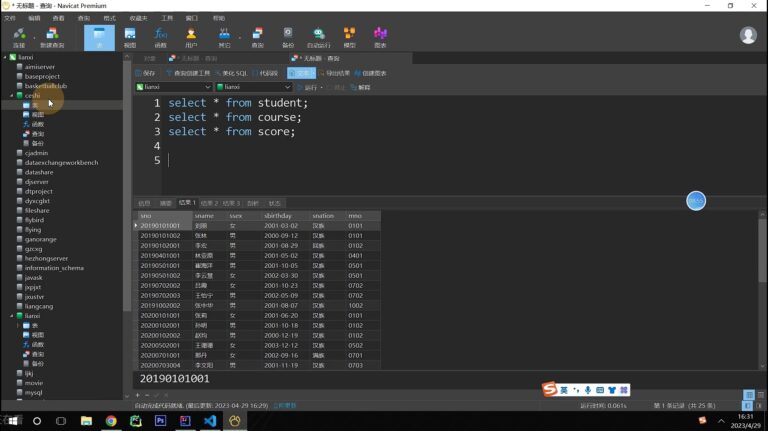Open the database dropdown above editor
The height and width of the screenshot is (431, 768).
254,87
